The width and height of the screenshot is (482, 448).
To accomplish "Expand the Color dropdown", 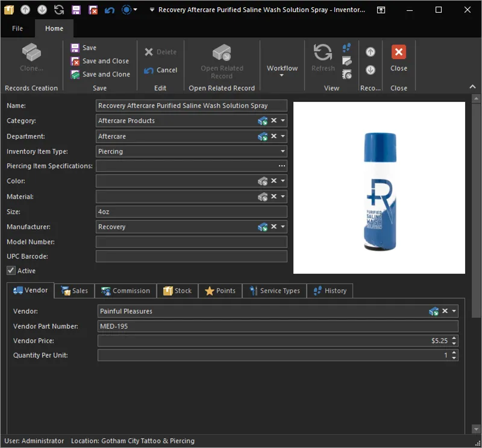I will (x=283, y=181).
